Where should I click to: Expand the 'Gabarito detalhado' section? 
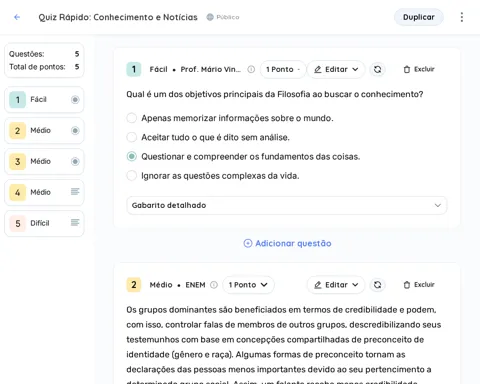tap(287, 205)
